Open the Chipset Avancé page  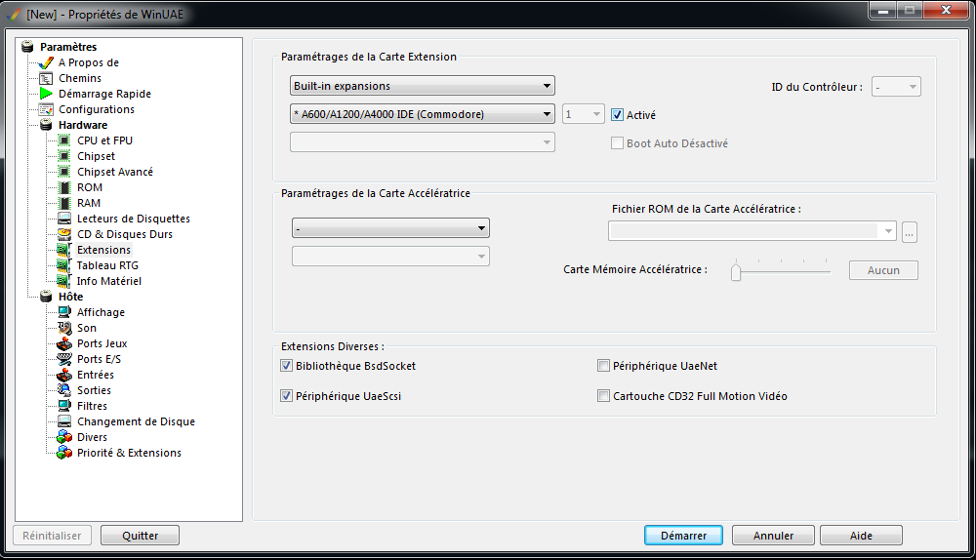click(x=115, y=172)
